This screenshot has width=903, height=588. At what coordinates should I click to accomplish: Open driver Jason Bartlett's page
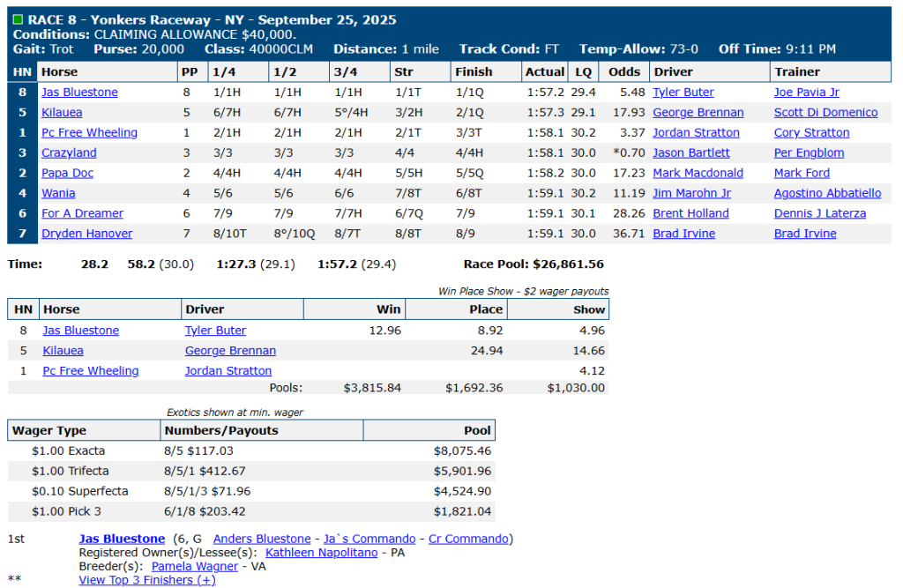691,153
